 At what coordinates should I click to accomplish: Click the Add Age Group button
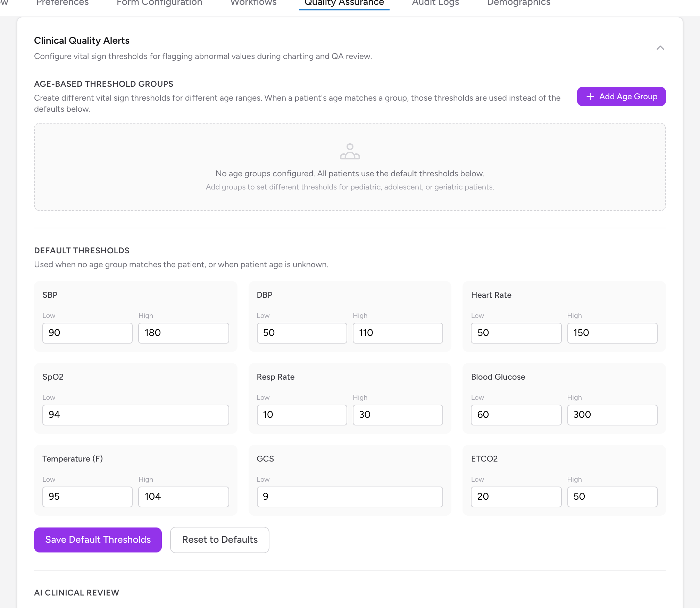click(x=621, y=96)
